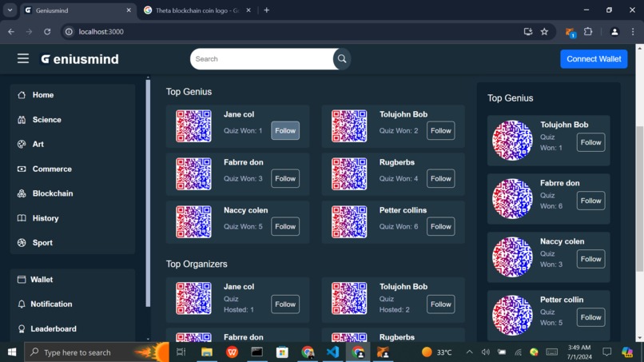Click the History book icon
The height and width of the screenshot is (362, 644).
coord(22,218)
